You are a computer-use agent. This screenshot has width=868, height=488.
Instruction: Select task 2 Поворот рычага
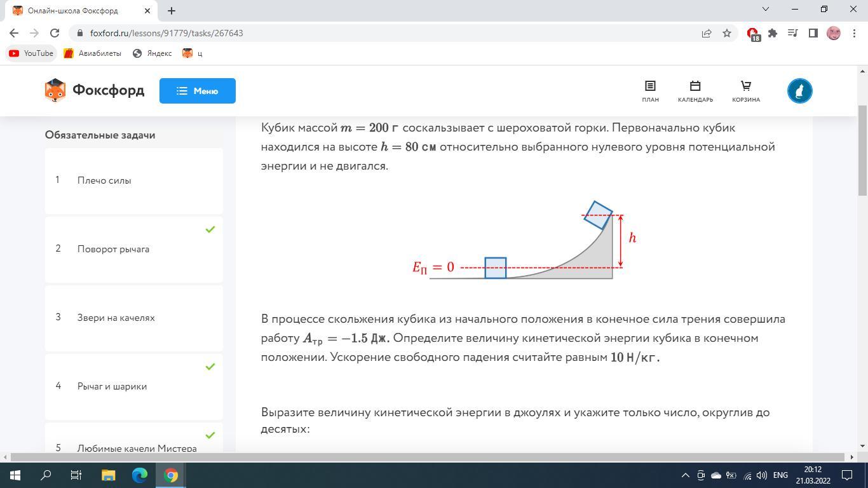coord(134,249)
